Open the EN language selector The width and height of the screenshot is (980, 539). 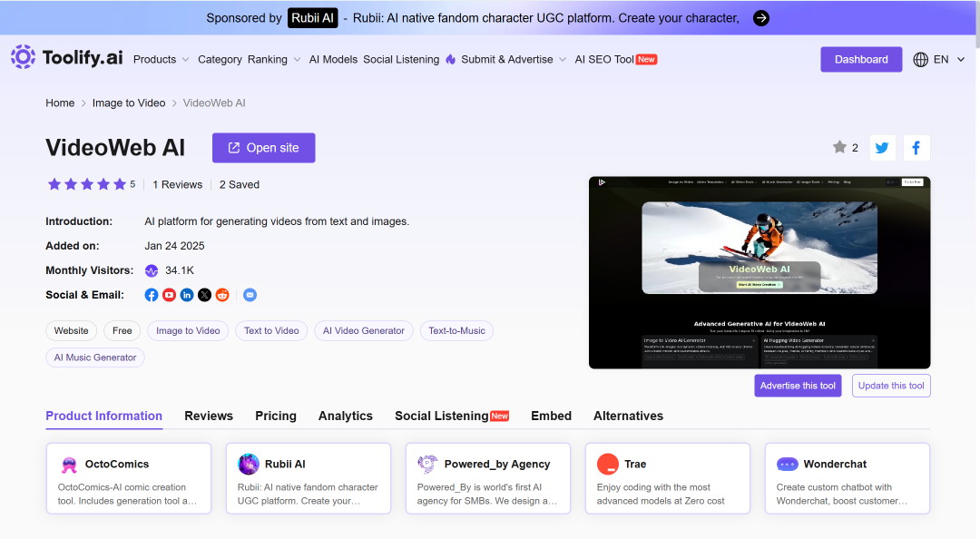coord(939,59)
